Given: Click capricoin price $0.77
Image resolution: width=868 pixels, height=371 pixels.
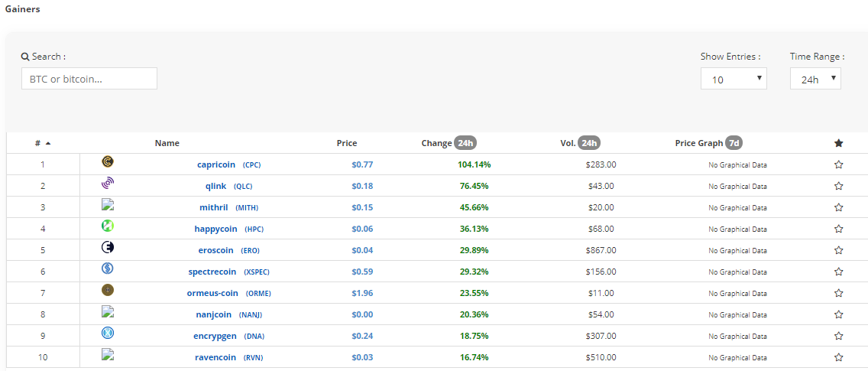Looking at the screenshot, I should tap(362, 164).
